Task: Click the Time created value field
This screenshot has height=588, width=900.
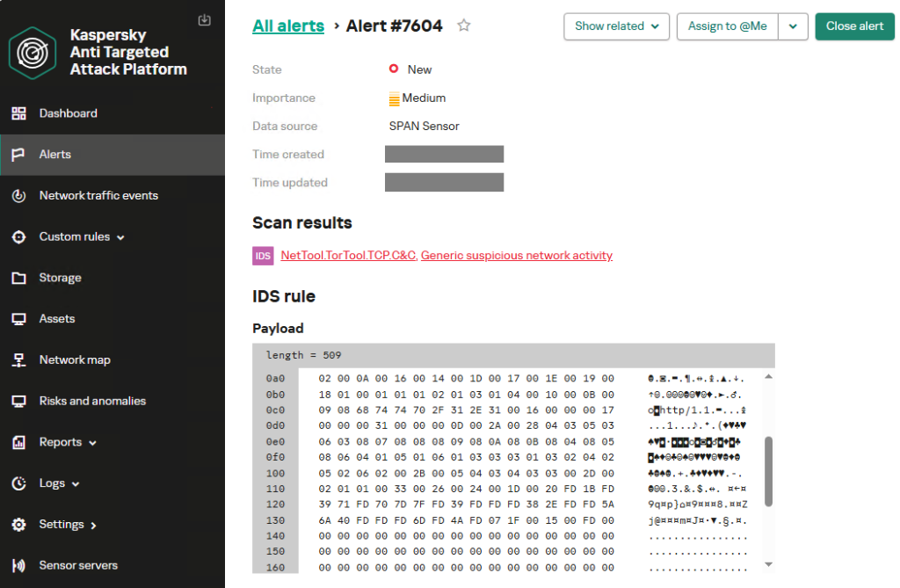Action: (444, 154)
